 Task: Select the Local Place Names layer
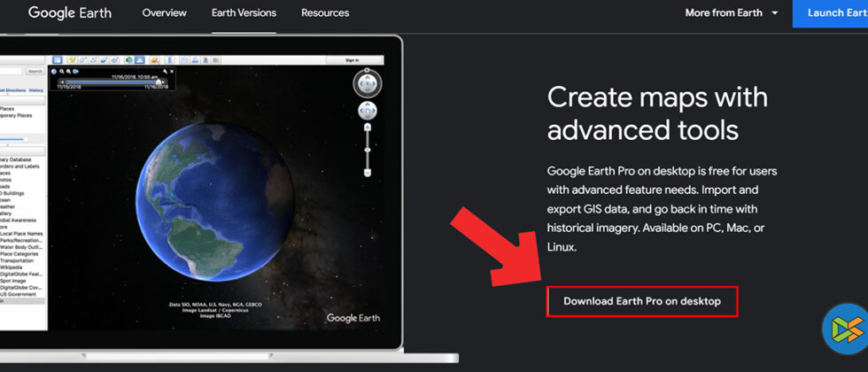(21, 234)
